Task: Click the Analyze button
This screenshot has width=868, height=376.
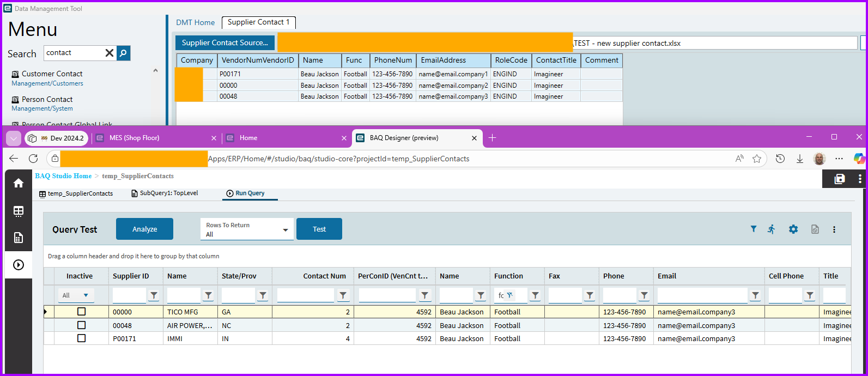Action: click(x=144, y=229)
